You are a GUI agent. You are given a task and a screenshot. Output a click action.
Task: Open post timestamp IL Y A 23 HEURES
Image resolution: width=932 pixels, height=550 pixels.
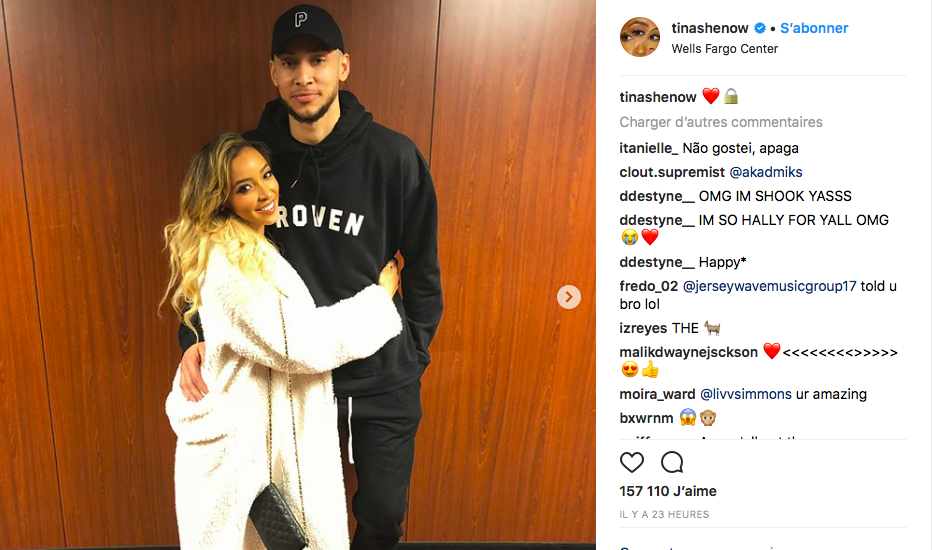pos(665,514)
